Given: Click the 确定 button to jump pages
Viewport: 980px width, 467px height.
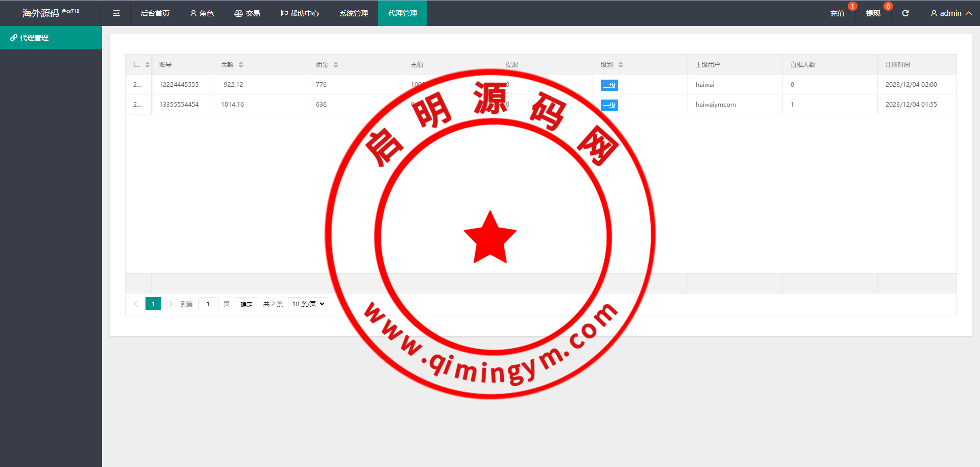Looking at the screenshot, I should click(x=246, y=304).
